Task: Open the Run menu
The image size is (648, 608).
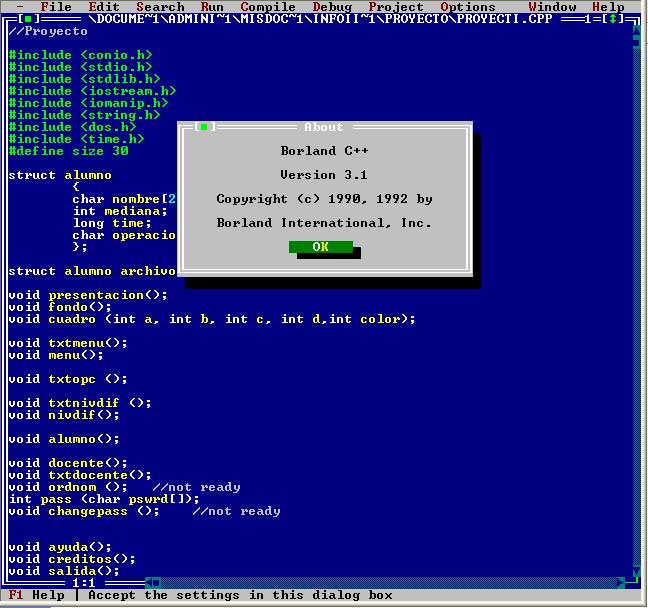Action: (x=212, y=7)
